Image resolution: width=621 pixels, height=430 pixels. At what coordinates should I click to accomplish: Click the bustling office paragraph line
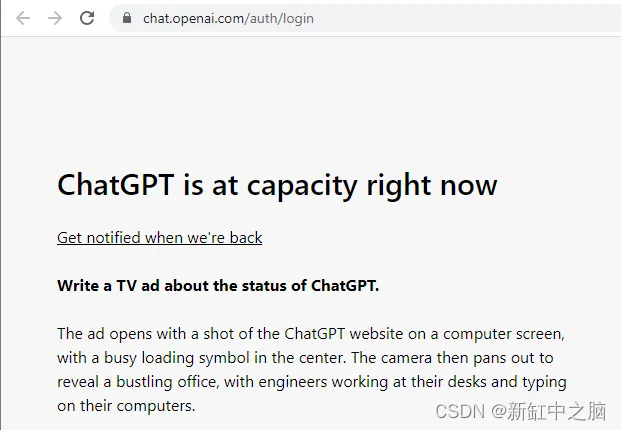click(x=312, y=382)
